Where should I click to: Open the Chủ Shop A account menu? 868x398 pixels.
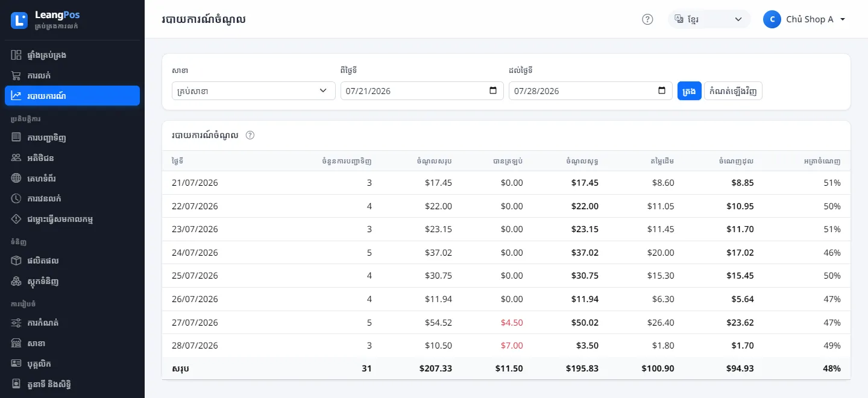(805, 19)
